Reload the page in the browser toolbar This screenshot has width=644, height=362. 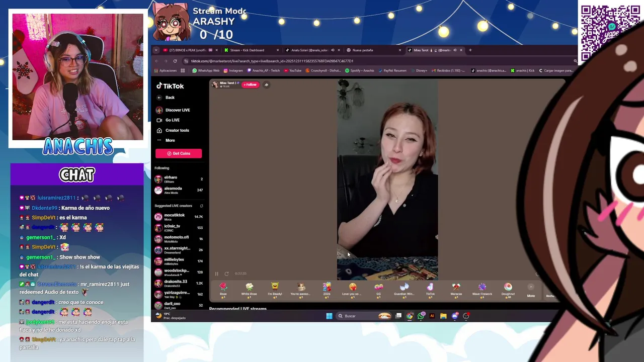click(x=175, y=61)
